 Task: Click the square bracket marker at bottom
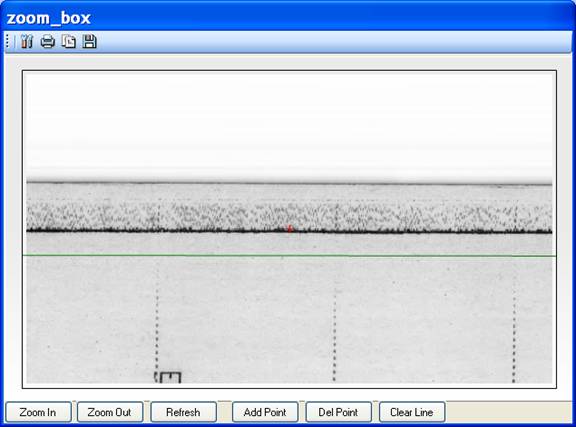(168, 377)
